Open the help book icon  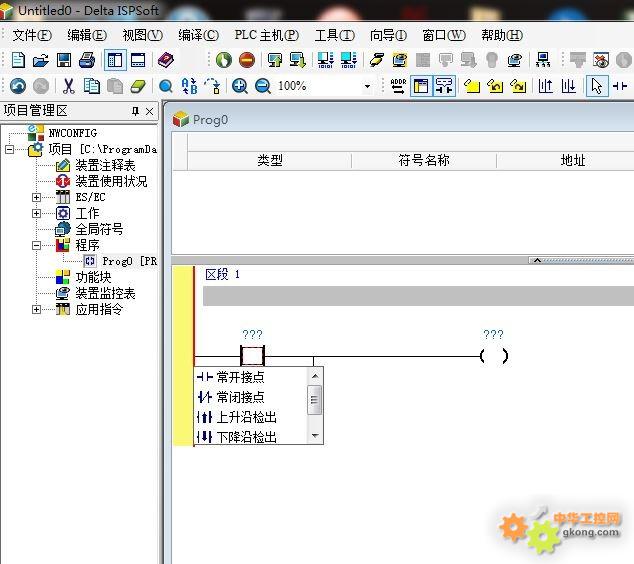coord(165,60)
